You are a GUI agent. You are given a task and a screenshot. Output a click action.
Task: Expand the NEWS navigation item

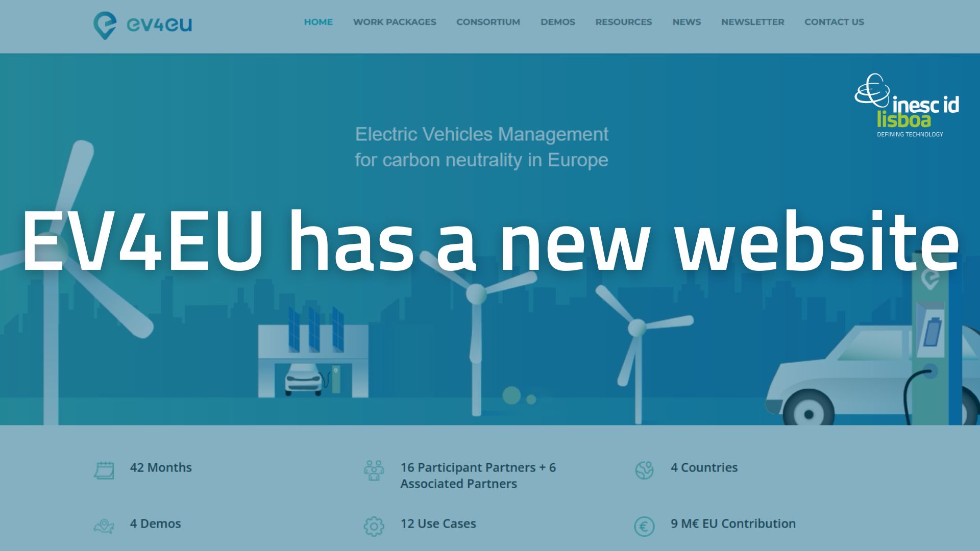686,22
